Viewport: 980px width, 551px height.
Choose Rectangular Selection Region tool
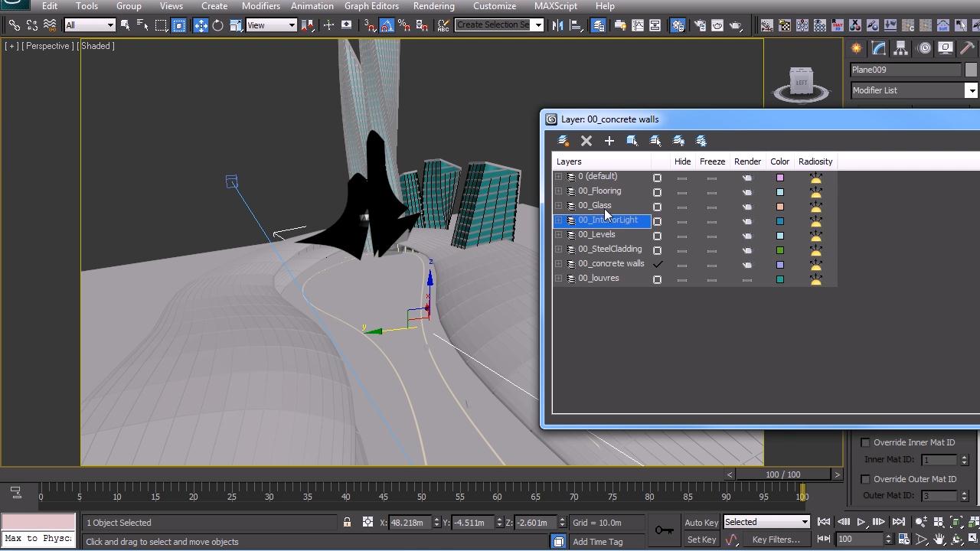click(x=161, y=25)
